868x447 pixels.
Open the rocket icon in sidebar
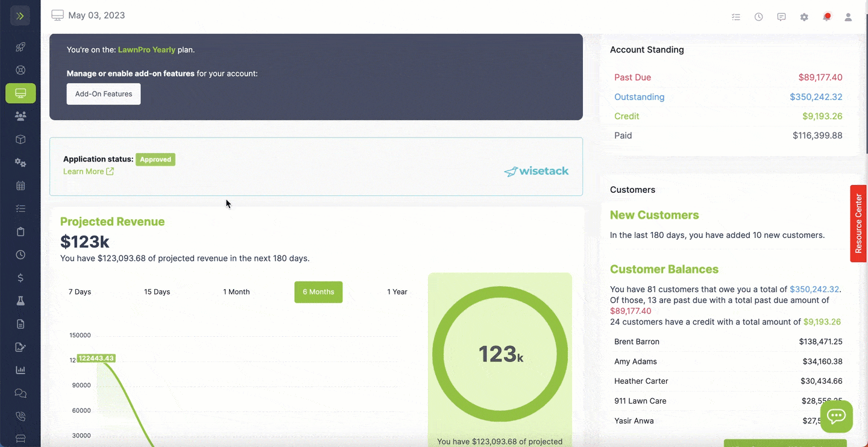[x=20, y=47]
